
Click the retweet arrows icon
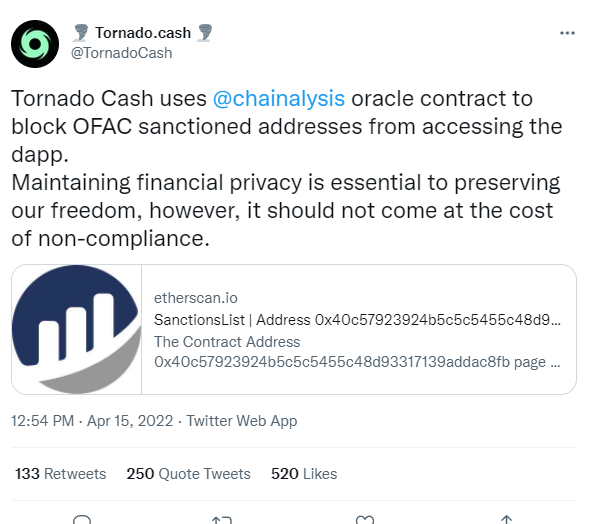[222, 520]
